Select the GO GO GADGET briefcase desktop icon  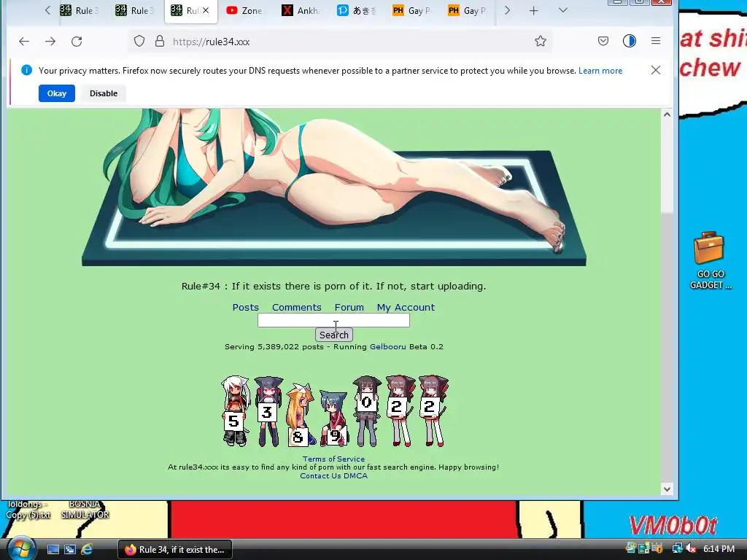coord(710,260)
